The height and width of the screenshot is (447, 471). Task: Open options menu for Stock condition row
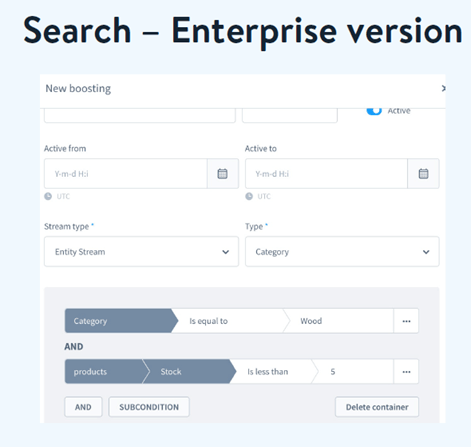[406, 372]
